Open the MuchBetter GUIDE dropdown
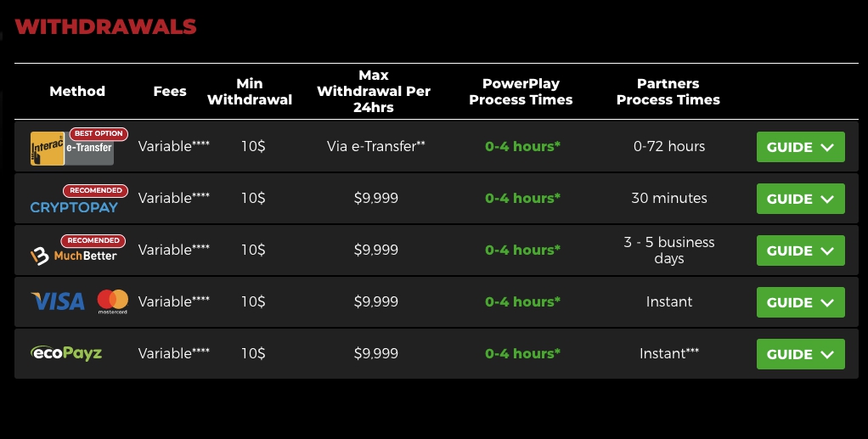Viewport: 868px width, 439px height. pyautogui.click(x=800, y=250)
